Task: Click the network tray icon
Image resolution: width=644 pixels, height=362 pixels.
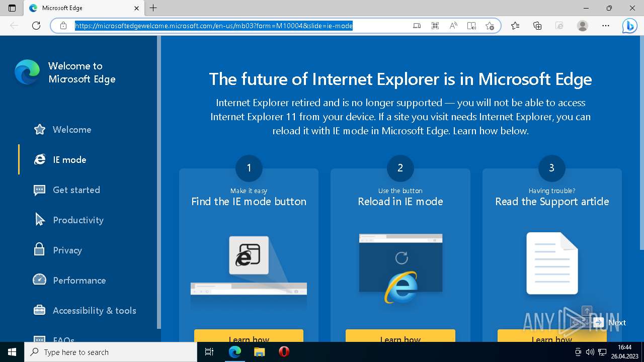Action: tap(602, 352)
